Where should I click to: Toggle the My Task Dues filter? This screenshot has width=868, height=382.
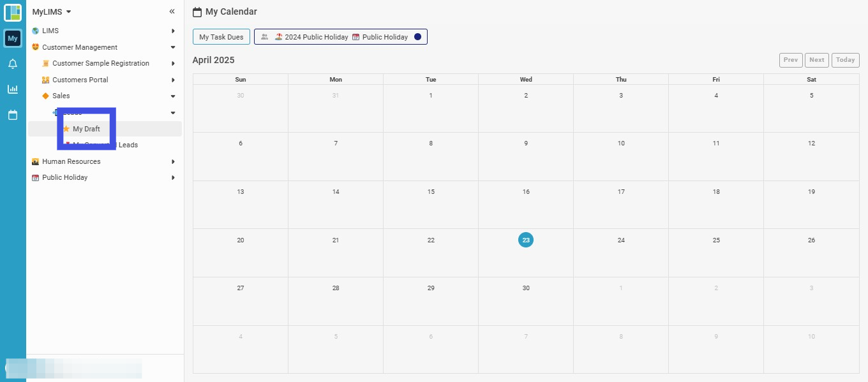pos(221,37)
